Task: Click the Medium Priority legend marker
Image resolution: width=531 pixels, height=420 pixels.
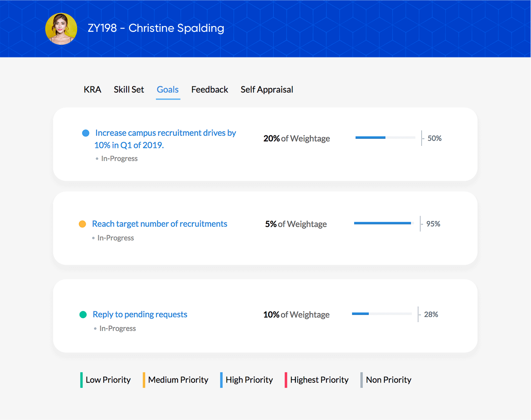Action: [x=144, y=380]
